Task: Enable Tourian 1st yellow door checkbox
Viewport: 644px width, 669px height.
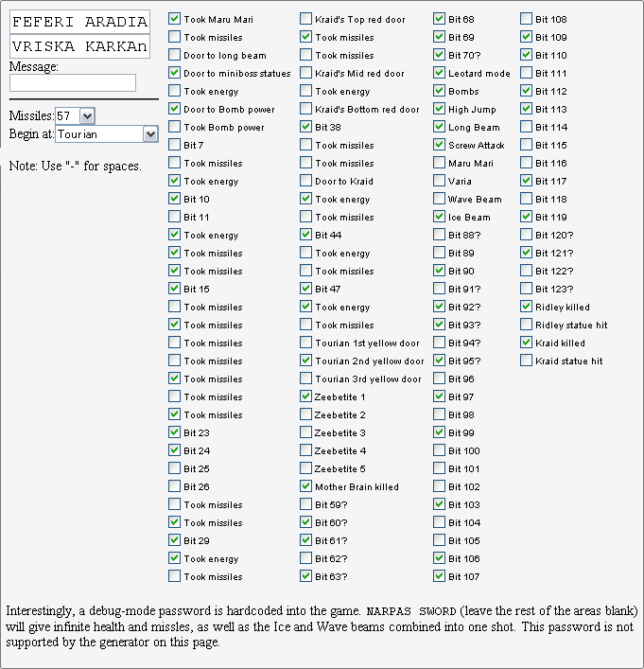Action: pyautogui.click(x=306, y=343)
